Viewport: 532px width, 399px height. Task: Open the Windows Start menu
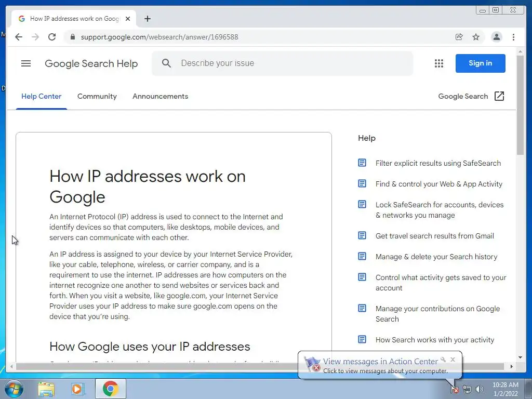pyautogui.click(x=13, y=389)
